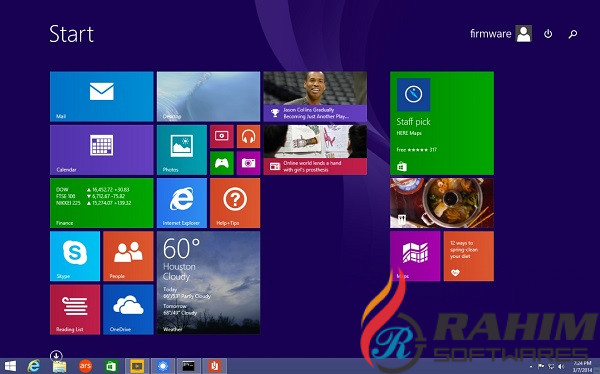This screenshot has width=600, height=374.
Task: Click the 'firmware' user name text
Action: 491,34
